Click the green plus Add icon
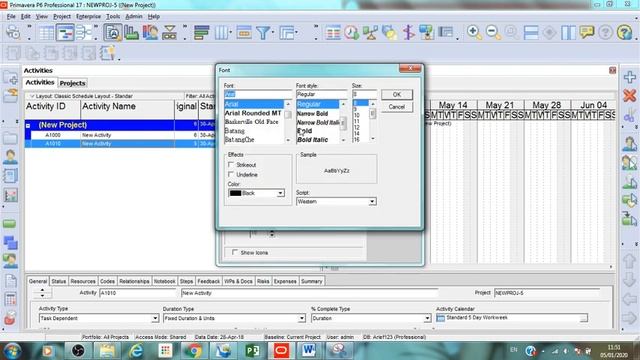640x360 pixels. pos(629,77)
